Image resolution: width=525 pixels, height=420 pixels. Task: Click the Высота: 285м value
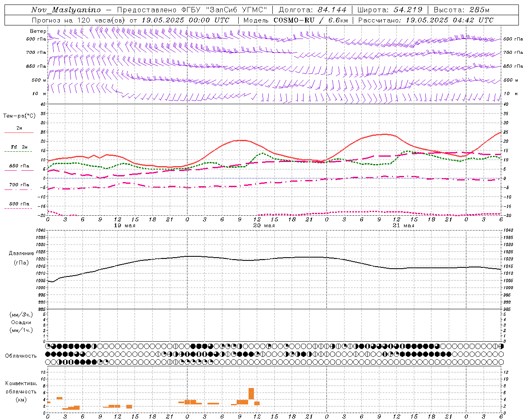tap(461, 10)
